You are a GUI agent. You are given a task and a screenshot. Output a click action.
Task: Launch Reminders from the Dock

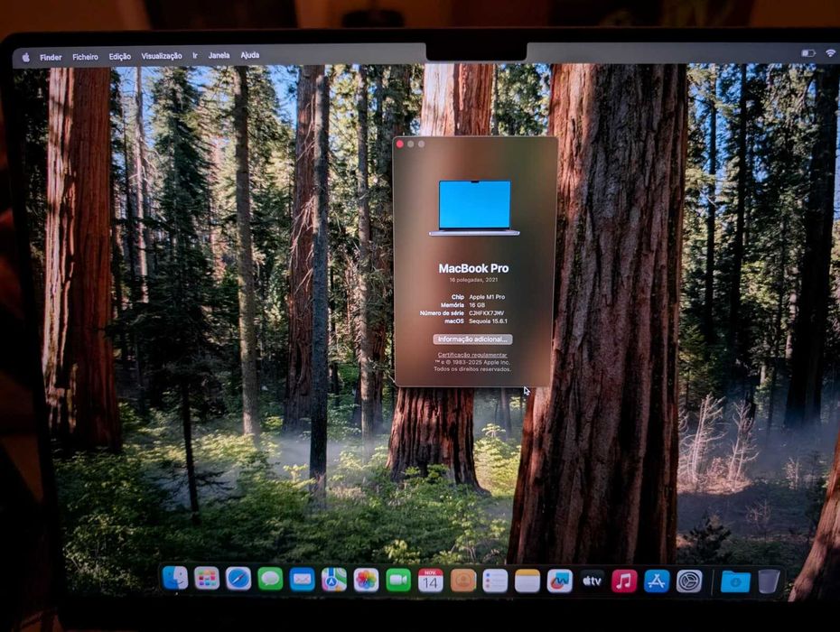click(x=495, y=581)
